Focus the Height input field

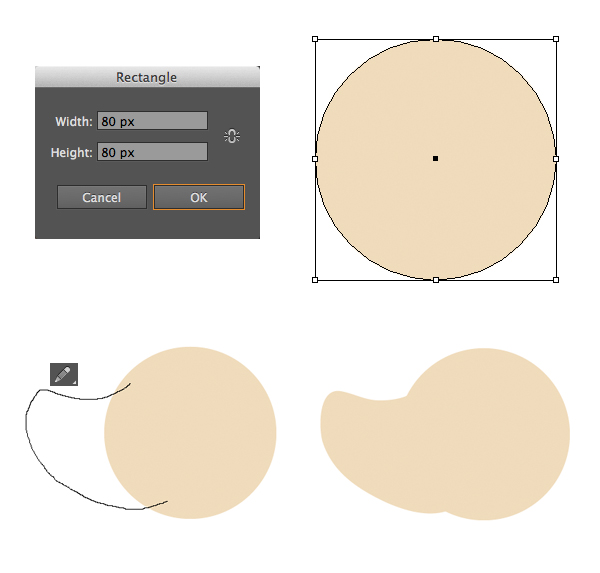152,152
